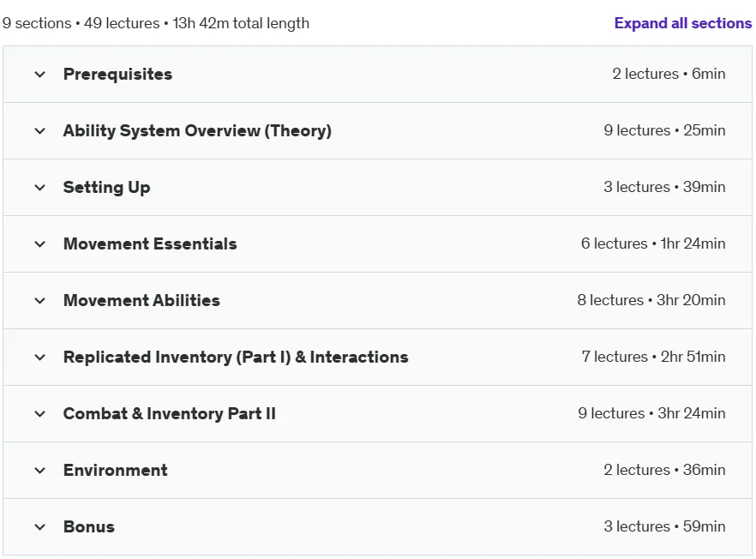Click chevron beside Movement Essentials

pyautogui.click(x=40, y=244)
